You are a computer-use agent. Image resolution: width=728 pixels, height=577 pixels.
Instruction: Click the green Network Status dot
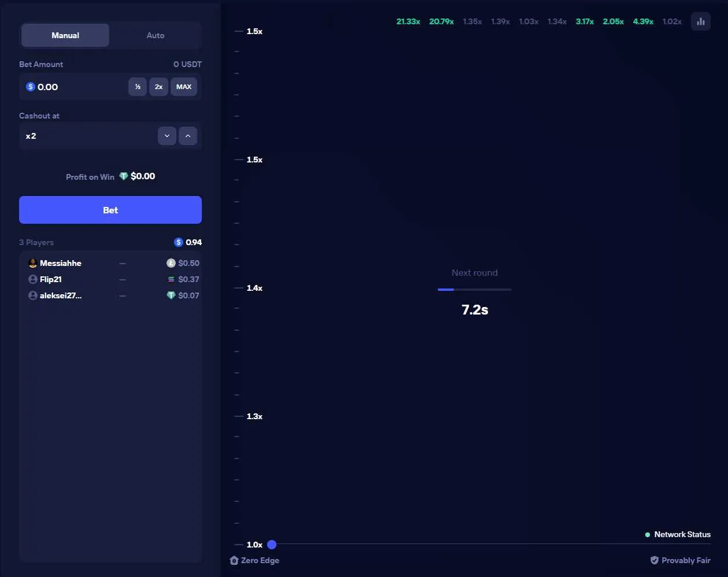(648, 535)
